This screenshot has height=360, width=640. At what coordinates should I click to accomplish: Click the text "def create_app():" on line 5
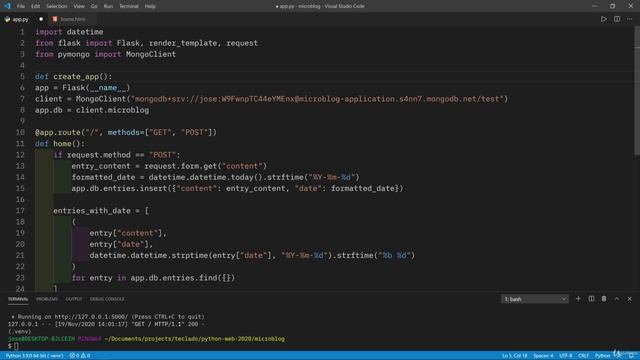tap(73, 76)
